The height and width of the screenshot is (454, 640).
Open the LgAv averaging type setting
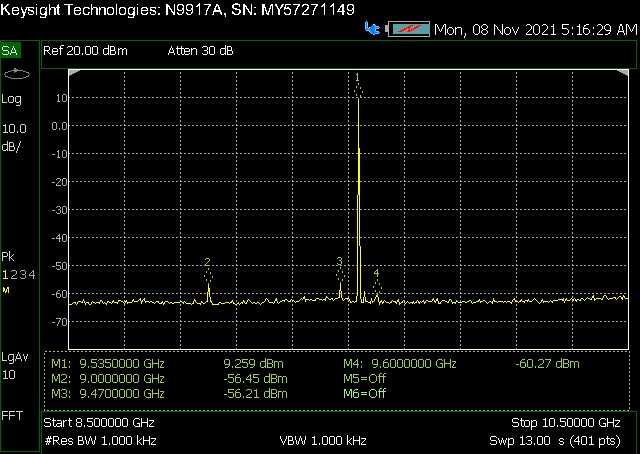(x=14, y=357)
